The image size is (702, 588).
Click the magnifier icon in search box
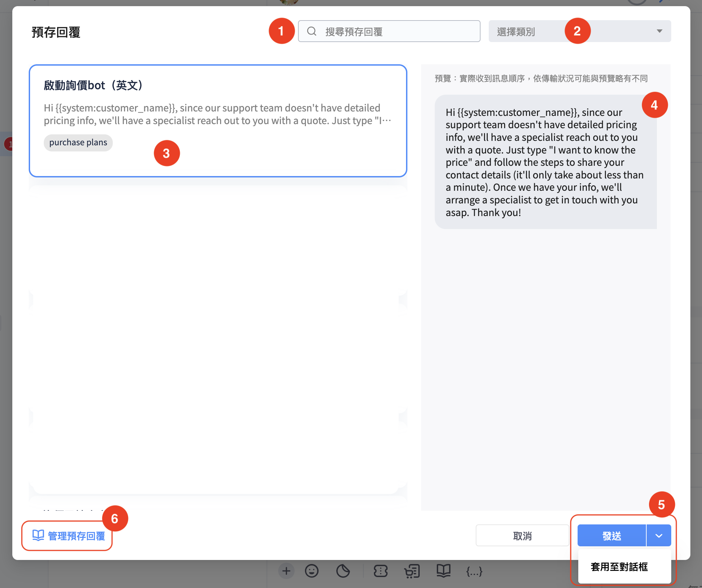311,31
